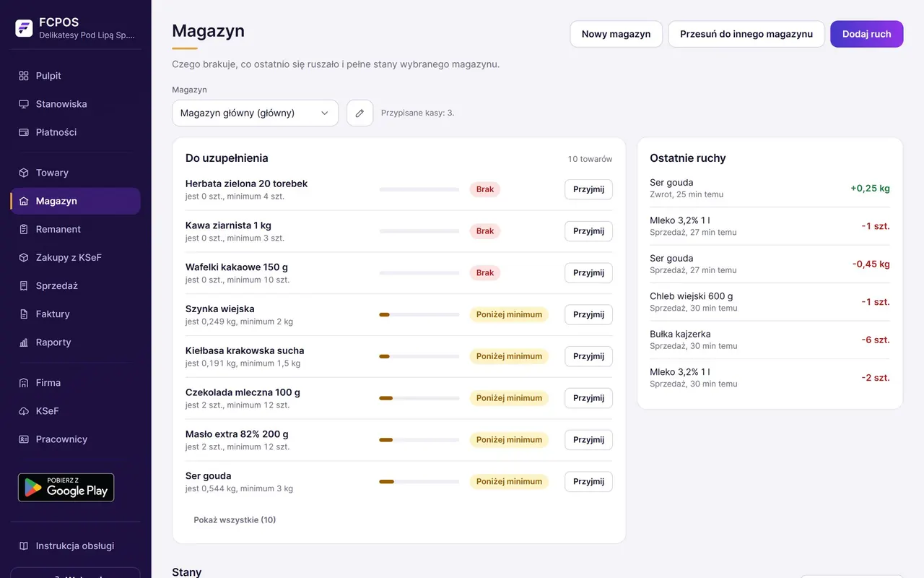Click the Pracownicy ID card icon
Image resolution: width=924 pixels, height=578 pixels.
[24, 439]
